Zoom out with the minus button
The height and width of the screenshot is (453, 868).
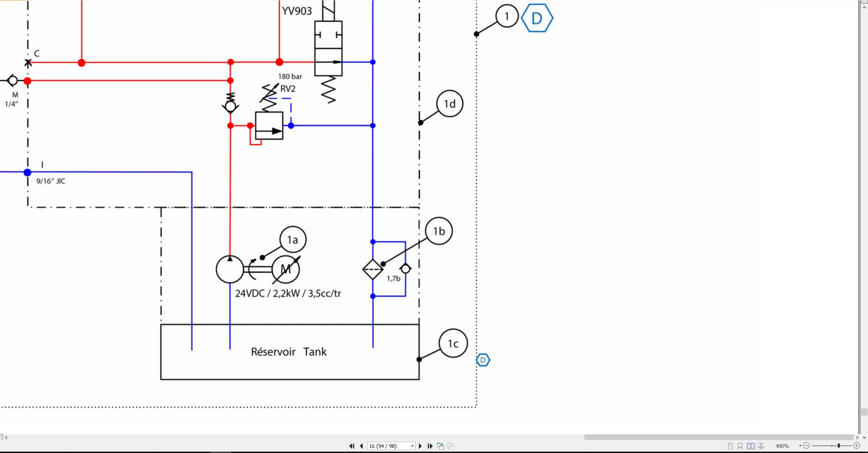pos(807,446)
